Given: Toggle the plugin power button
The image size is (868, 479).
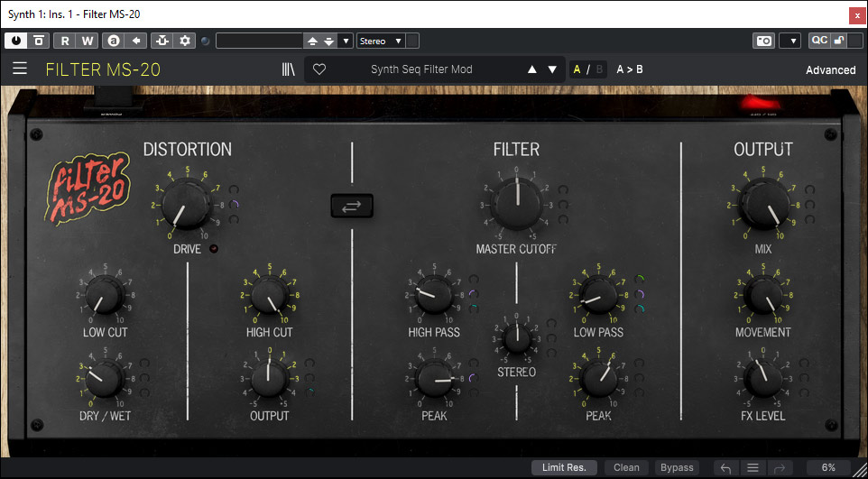Looking at the screenshot, I should [x=16, y=41].
